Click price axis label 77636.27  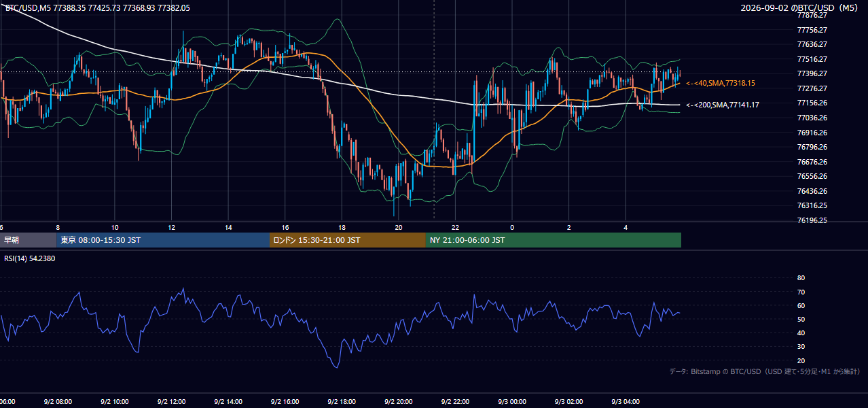pyautogui.click(x=812, y=44)
